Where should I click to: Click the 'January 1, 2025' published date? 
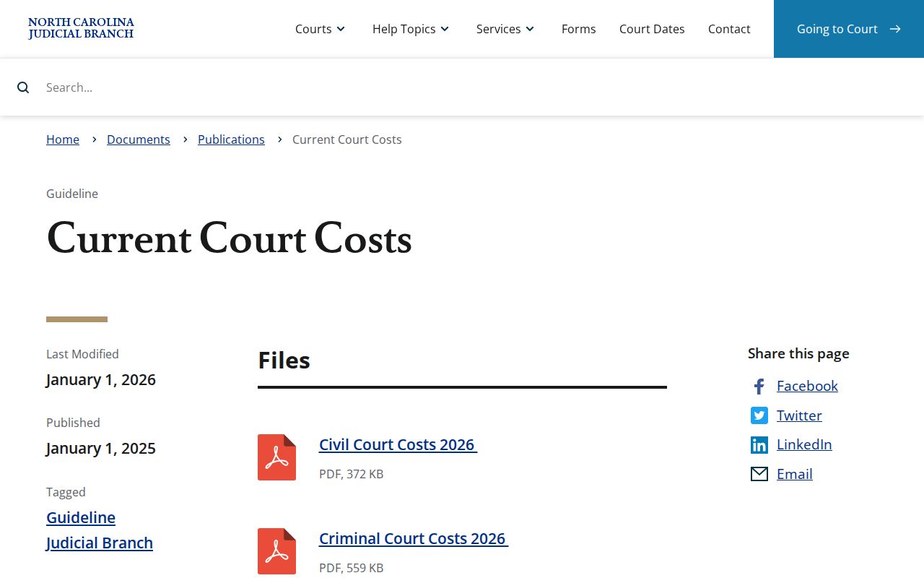(101, 448)
